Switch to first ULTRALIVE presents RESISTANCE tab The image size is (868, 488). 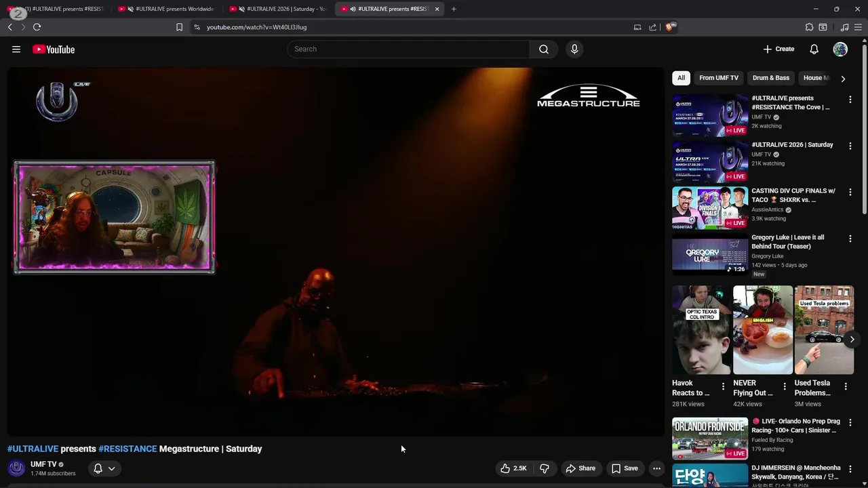click(56, 9)
